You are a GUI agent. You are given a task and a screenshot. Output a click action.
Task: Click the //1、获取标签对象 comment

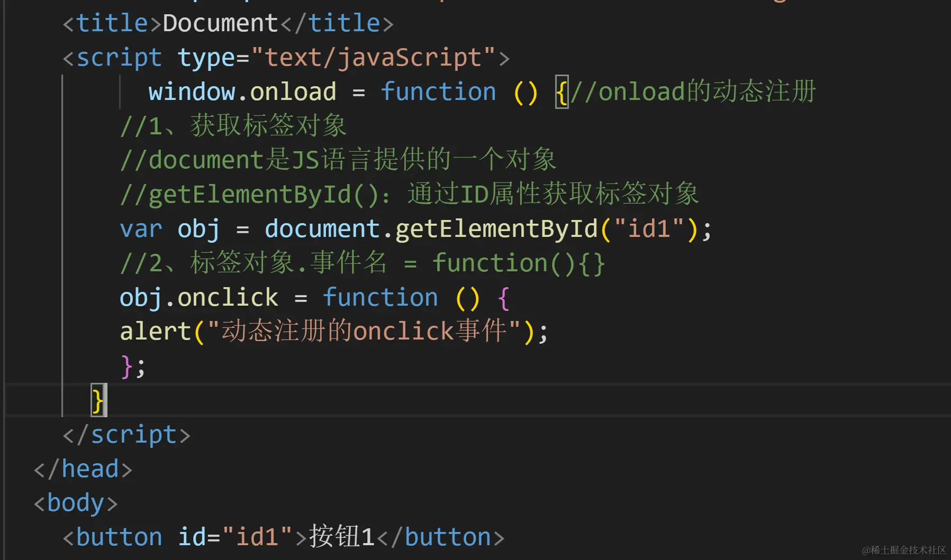point(233,126)
